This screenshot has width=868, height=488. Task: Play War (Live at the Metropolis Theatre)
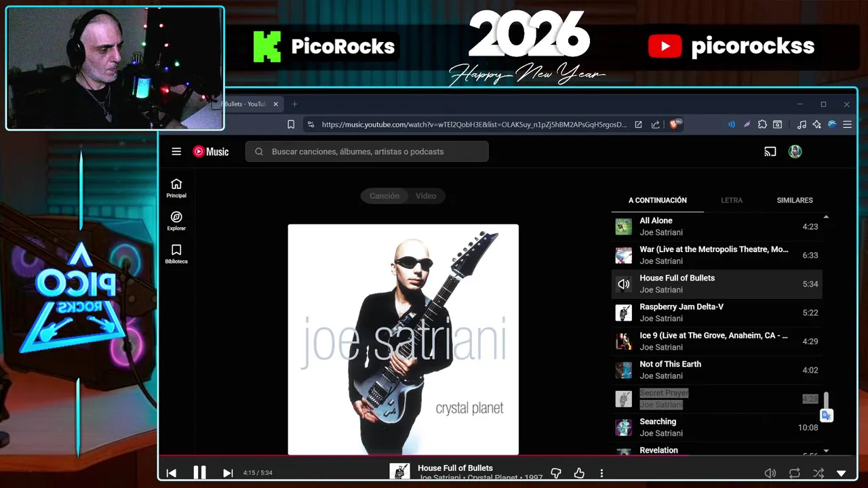(717, 256)
